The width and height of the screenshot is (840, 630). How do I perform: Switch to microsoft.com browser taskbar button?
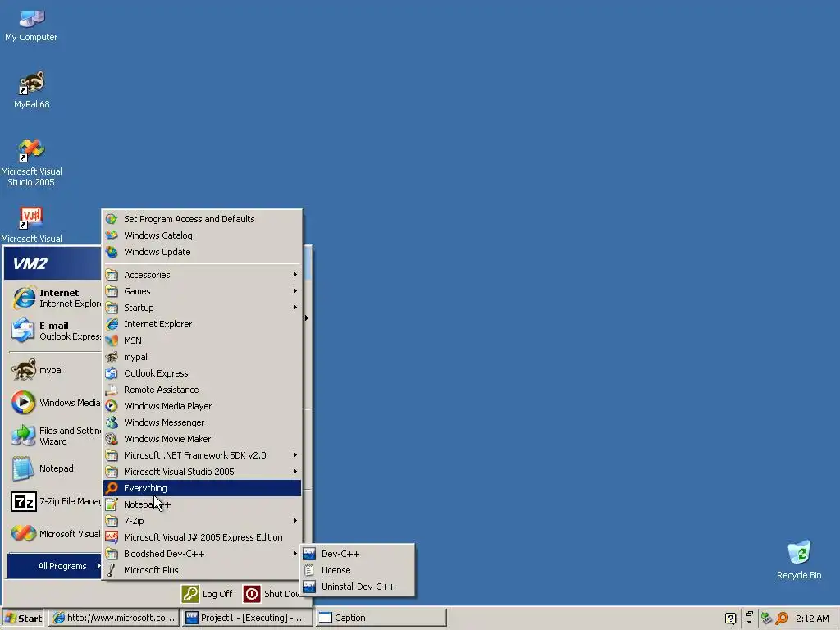coord(114,619)
